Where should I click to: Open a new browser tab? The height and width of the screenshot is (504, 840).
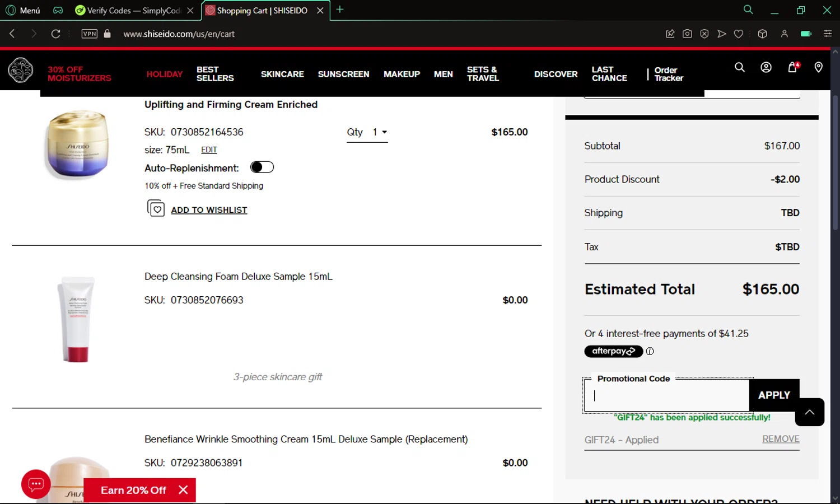tap(340, 10)
